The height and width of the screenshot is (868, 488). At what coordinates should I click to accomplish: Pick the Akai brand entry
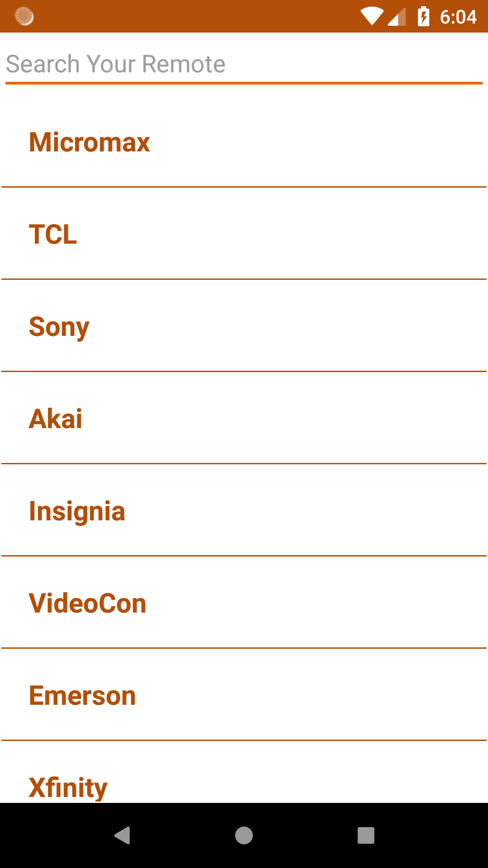tap(56, 419)
